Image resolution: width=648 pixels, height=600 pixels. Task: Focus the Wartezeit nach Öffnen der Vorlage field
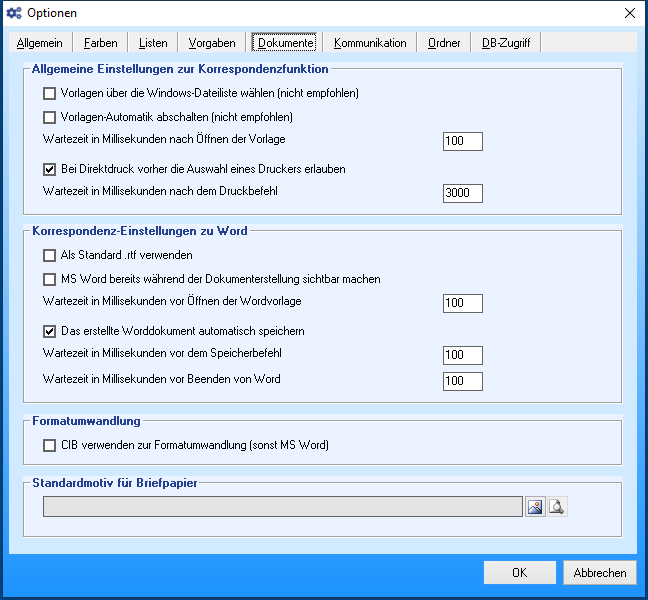point(463,141)
